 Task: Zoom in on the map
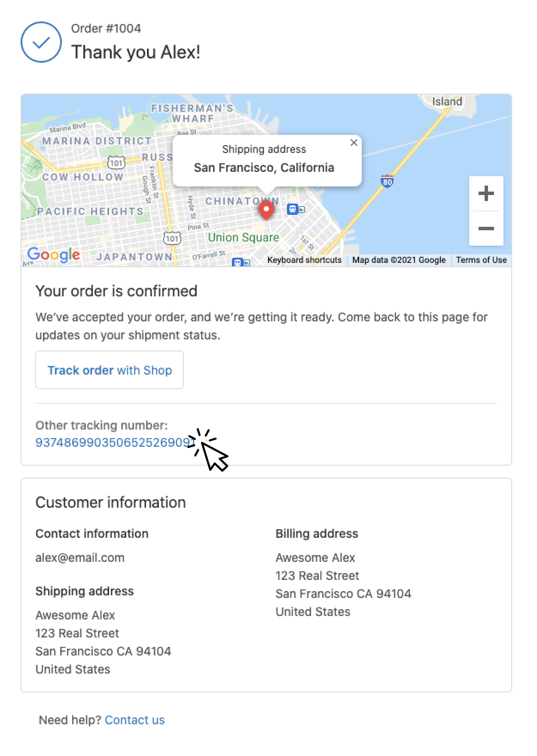pyautogui.click(x=486, y=193)
